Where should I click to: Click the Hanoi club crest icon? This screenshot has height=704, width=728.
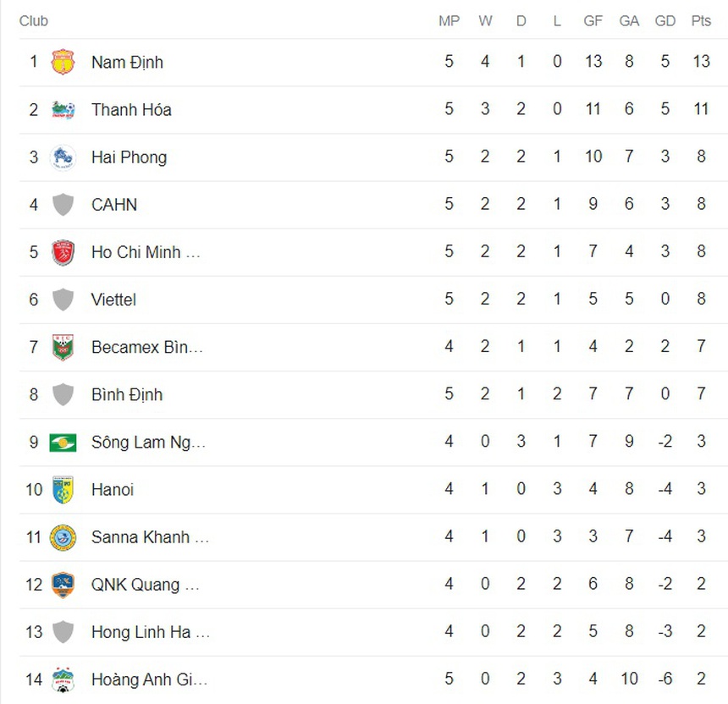(x=63, y=490)
